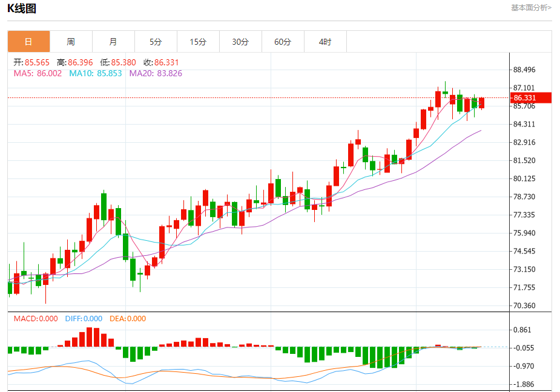Click the 71.755 price axis label

(x=524, y=288)
